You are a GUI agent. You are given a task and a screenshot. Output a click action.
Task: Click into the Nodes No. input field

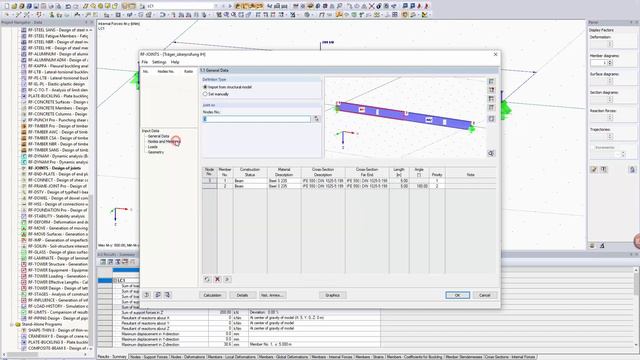coord(257,119)
